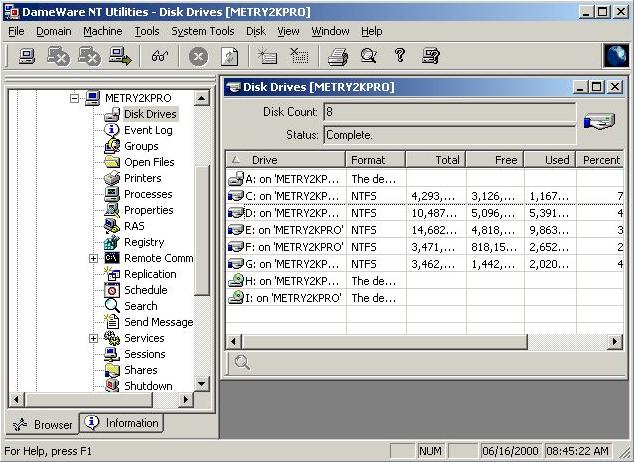Select the I: on 'METRY2KPRO' row
634x462 pixels.
coord(425,298)
